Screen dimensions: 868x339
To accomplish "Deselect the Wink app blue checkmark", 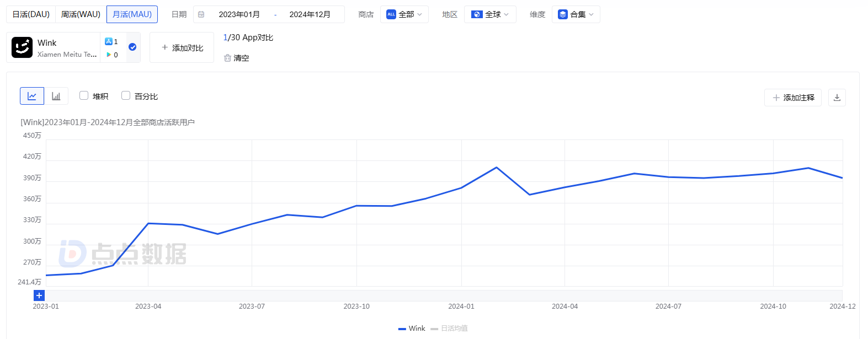I will pos(132,47).
